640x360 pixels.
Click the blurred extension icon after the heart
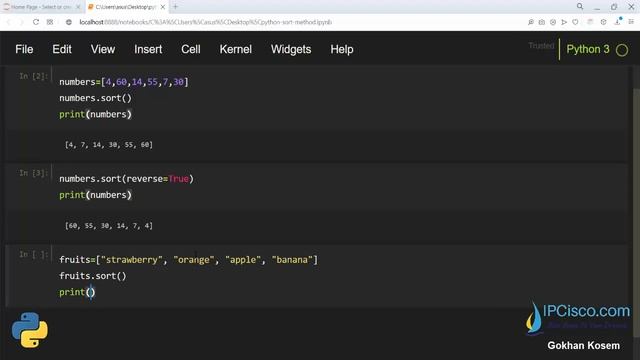590,22
